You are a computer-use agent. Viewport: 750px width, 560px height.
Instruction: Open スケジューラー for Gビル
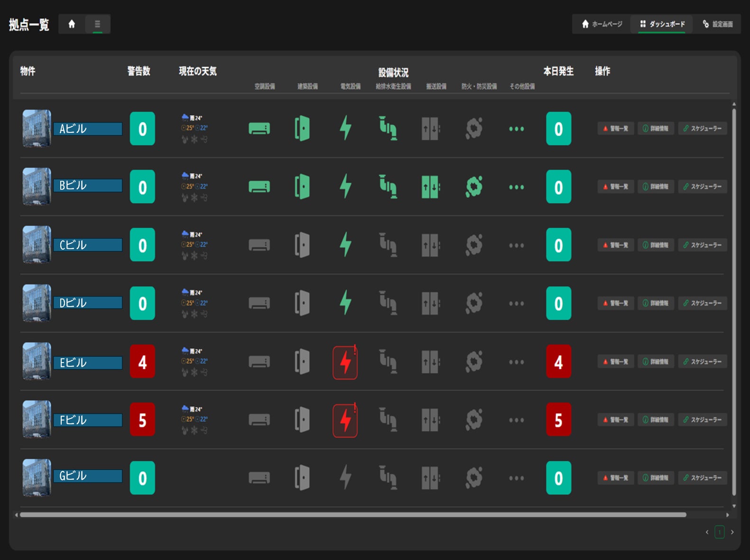pos(703,478)
